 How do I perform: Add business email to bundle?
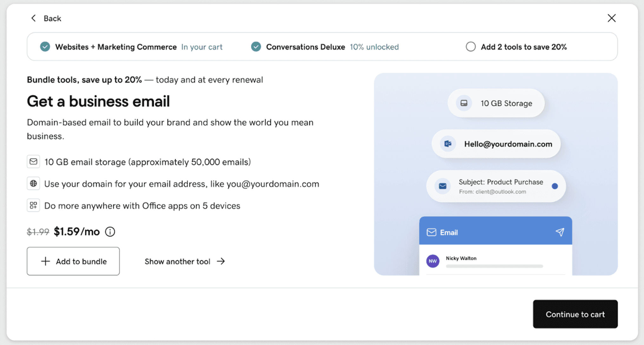tap(73, 261)
